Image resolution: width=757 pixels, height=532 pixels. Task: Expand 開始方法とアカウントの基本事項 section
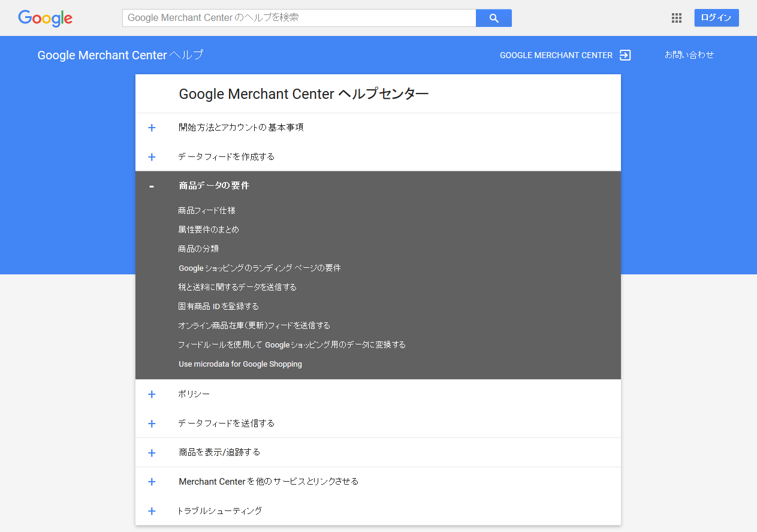click(x=241, y=128)
